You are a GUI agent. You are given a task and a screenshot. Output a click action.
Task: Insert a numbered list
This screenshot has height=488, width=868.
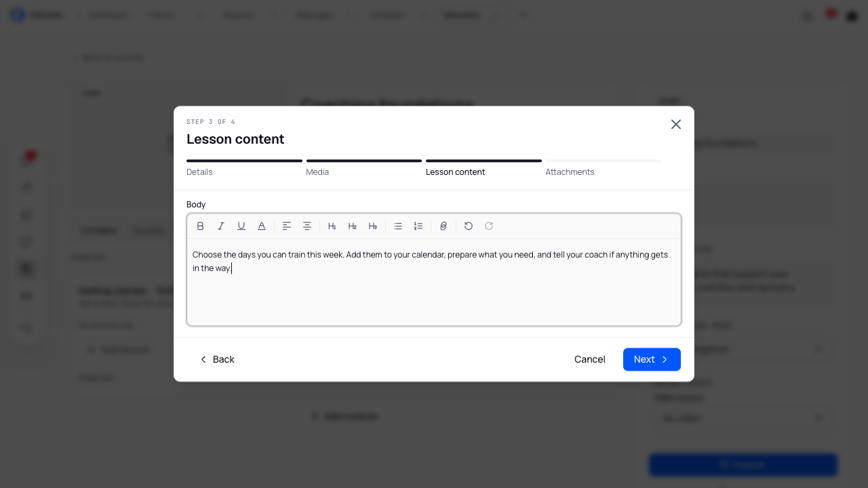click(418, 226)
